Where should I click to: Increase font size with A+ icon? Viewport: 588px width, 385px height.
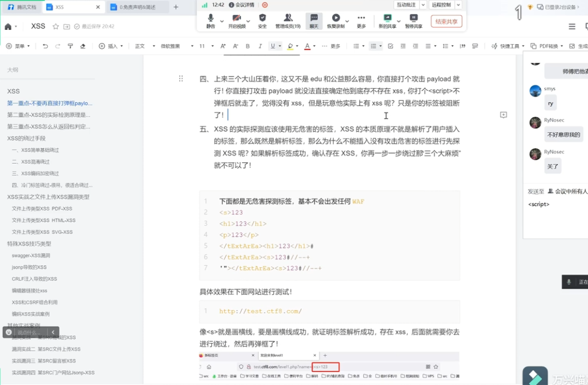(223, 46)
